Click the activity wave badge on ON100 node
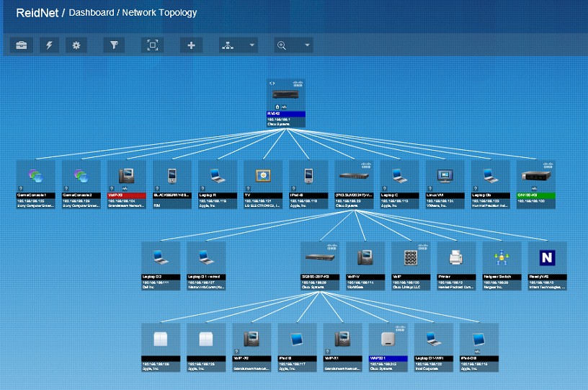This screenshot has height=390, width=588. click(x=534, y=189)
